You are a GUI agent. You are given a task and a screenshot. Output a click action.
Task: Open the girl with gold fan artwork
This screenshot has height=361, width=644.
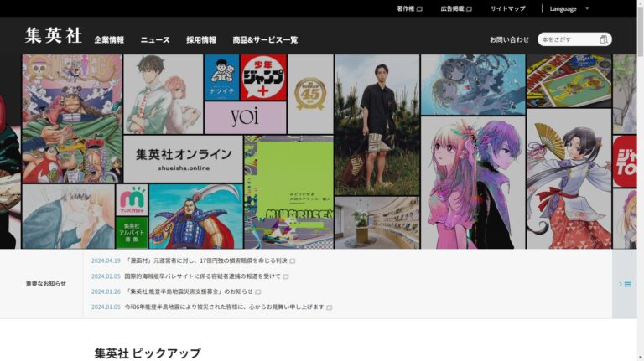pos(569,179)
